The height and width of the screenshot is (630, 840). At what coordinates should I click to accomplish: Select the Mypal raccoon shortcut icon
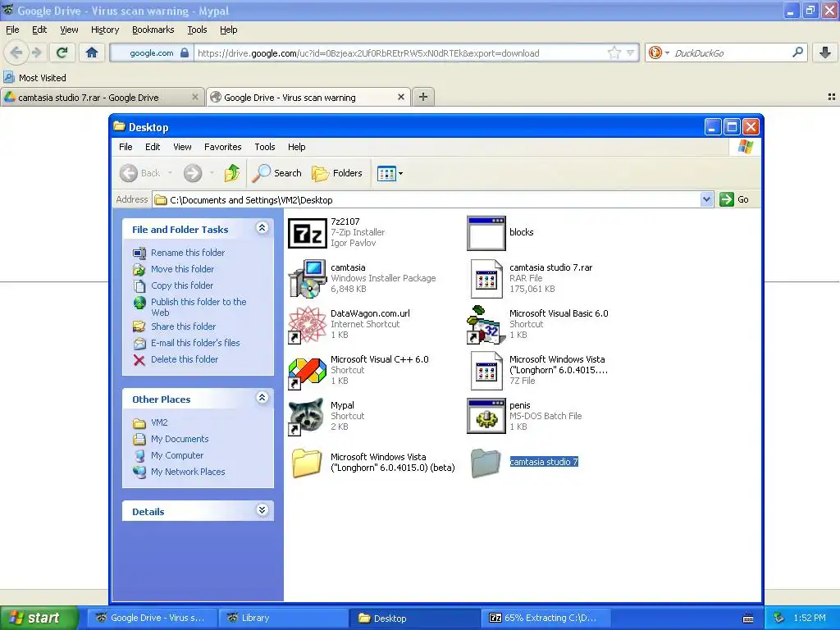pyautogui.click(x=308, y=417)
